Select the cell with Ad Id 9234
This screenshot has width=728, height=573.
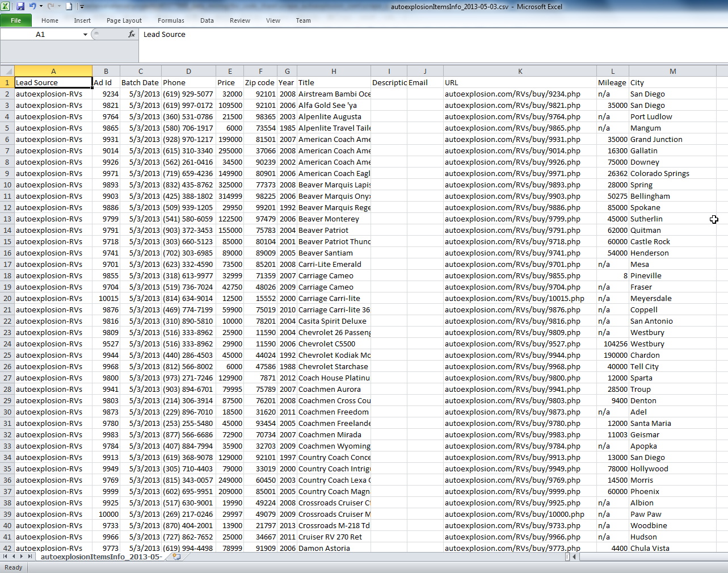[106, 94]
